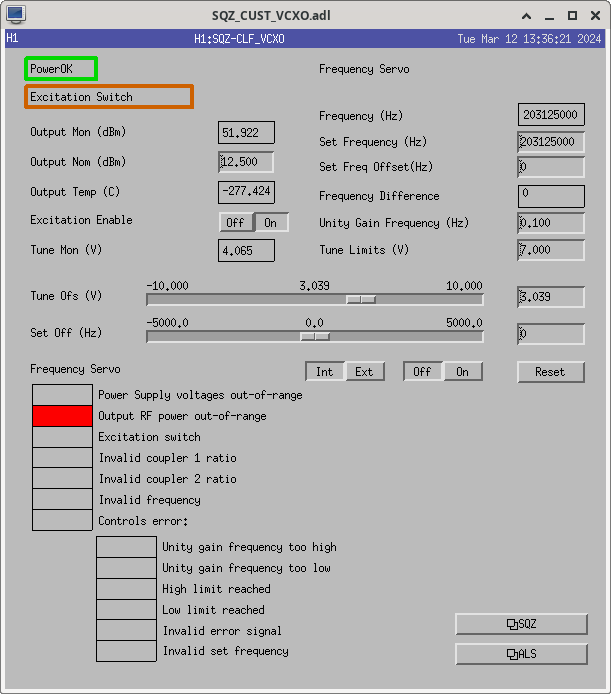Open the SQZ related display button
The height and width of the screenshot is (694, 611).
521,624
